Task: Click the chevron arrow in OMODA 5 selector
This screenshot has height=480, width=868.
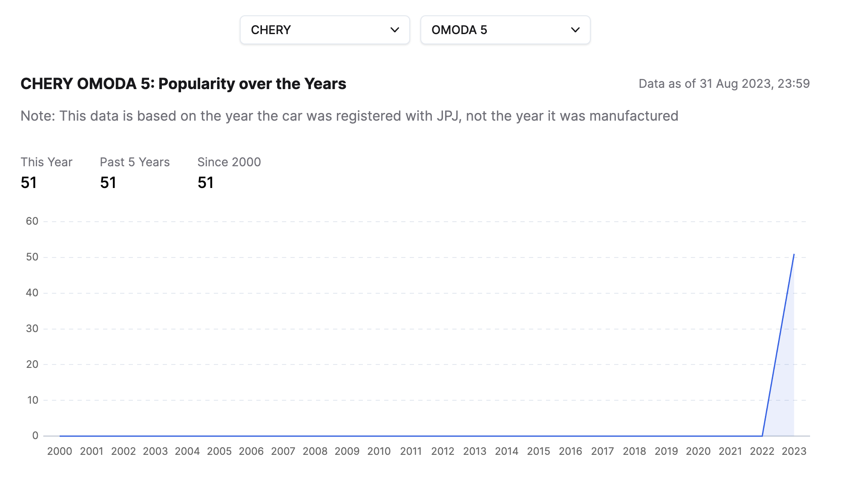Action: (x=575, y=30)
